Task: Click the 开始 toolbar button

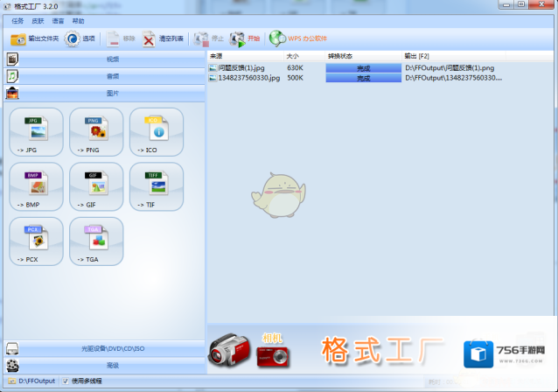Action: point(246,38)
